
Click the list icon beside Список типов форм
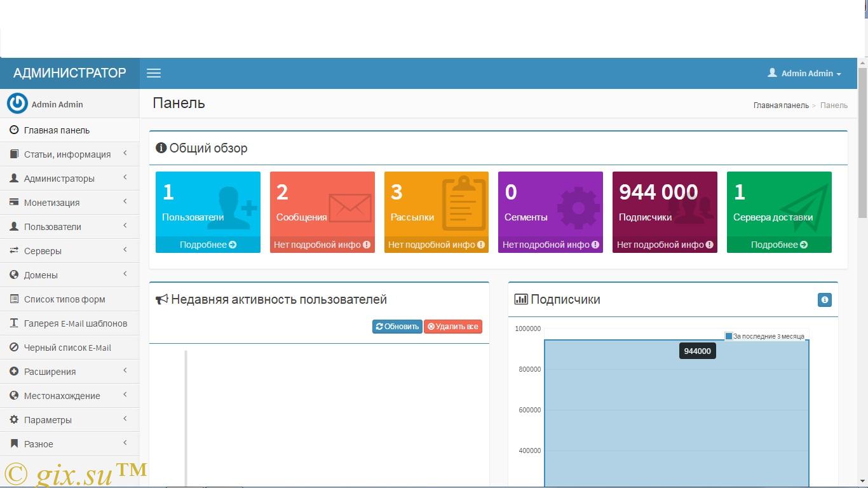coord(14,299)
